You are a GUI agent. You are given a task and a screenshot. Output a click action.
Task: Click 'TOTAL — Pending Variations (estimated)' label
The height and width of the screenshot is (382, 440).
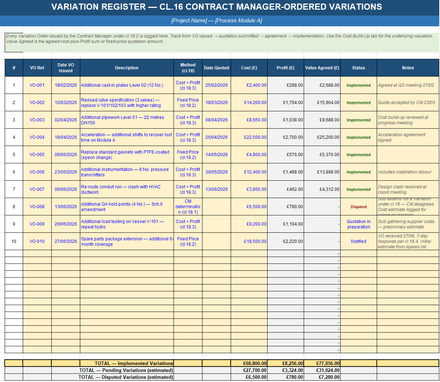[126, 370]
